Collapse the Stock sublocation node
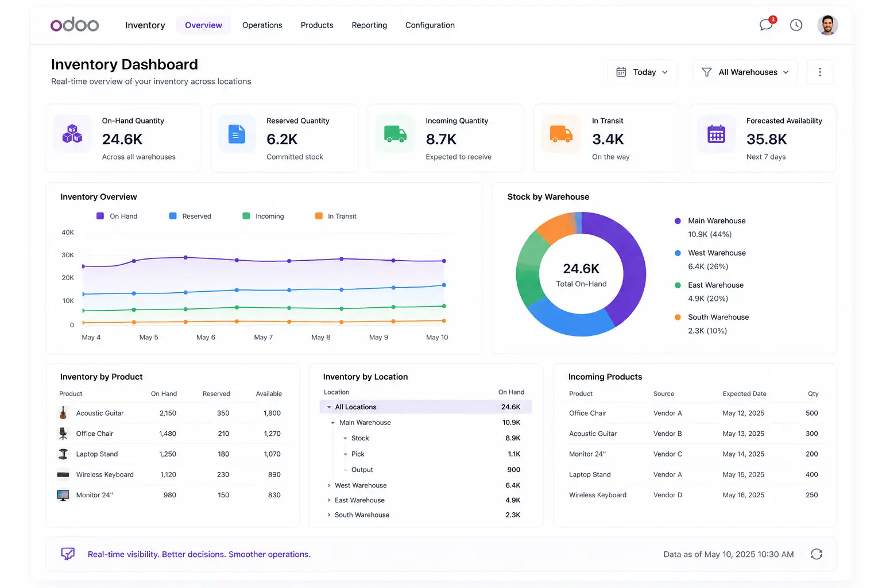The height and width of the screenshot is (588, 882). [345, 438]
